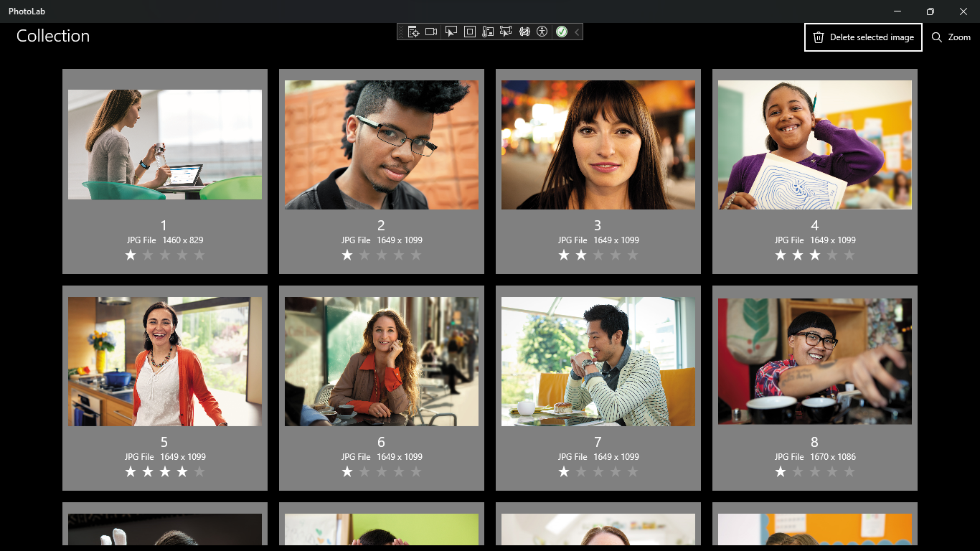980x551 pixels.
Task: Click the second star under image 3
Action: click(581, 255)
